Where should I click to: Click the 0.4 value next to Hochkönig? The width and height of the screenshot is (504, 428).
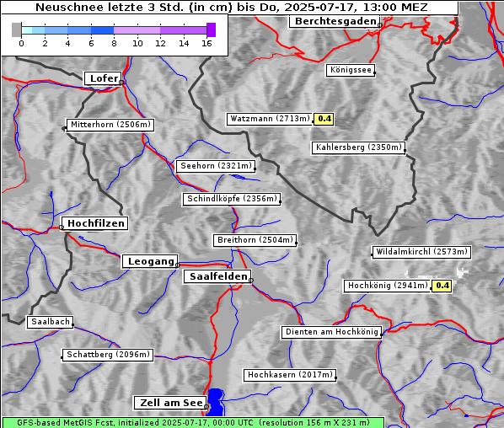(442, 286)
